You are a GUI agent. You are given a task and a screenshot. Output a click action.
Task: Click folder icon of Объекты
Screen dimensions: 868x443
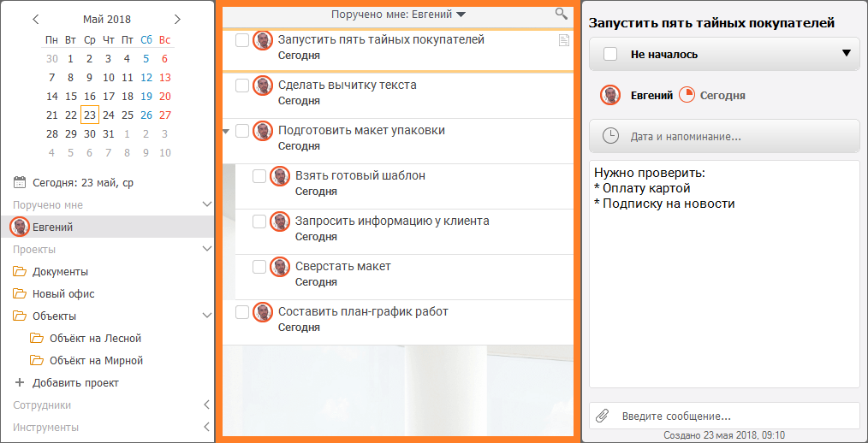20,316
